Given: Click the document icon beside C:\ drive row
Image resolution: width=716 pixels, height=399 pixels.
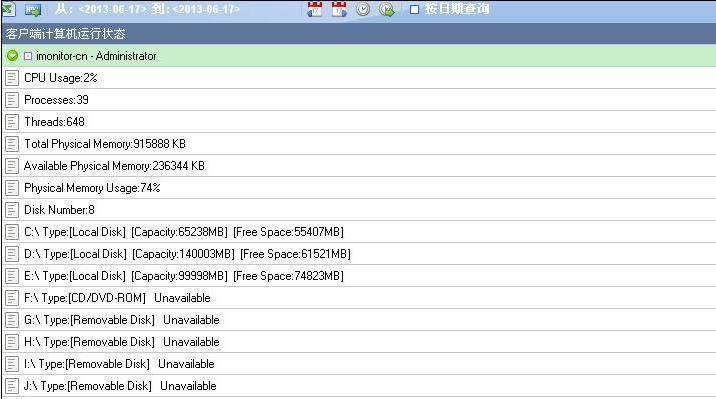Looking at the screenshot, I should 12,232.
